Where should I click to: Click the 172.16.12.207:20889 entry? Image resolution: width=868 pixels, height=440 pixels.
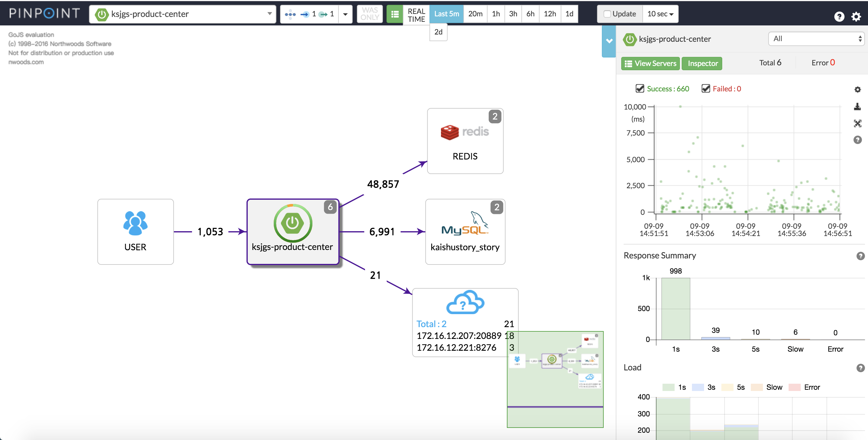tap(459, 336)
